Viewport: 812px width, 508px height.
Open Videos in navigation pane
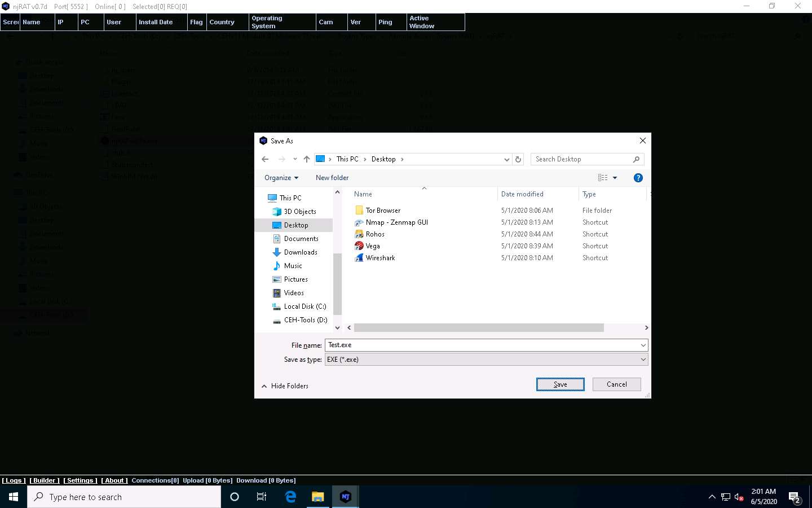293,293
